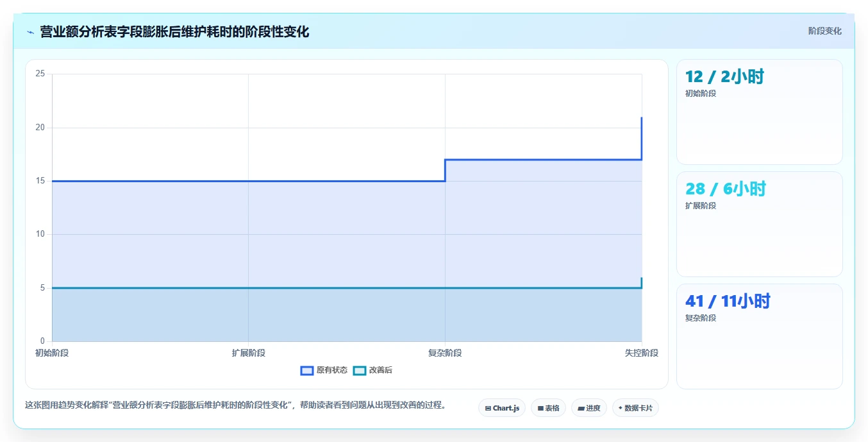
Task: Click the 初始阶段 card caption
Action: [x=701, y=94]
